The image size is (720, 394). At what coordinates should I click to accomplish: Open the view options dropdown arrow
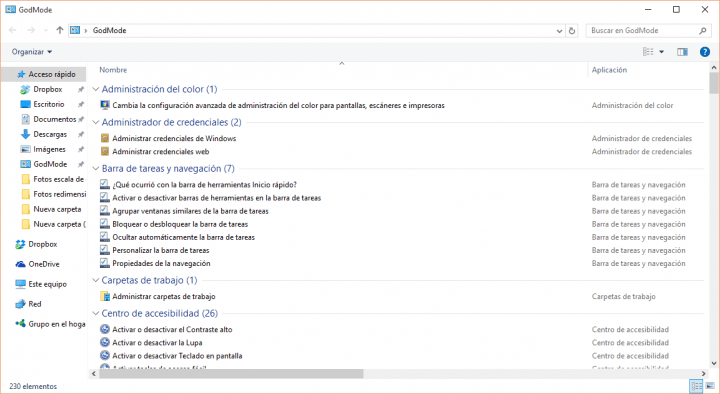tap(662, 52)
